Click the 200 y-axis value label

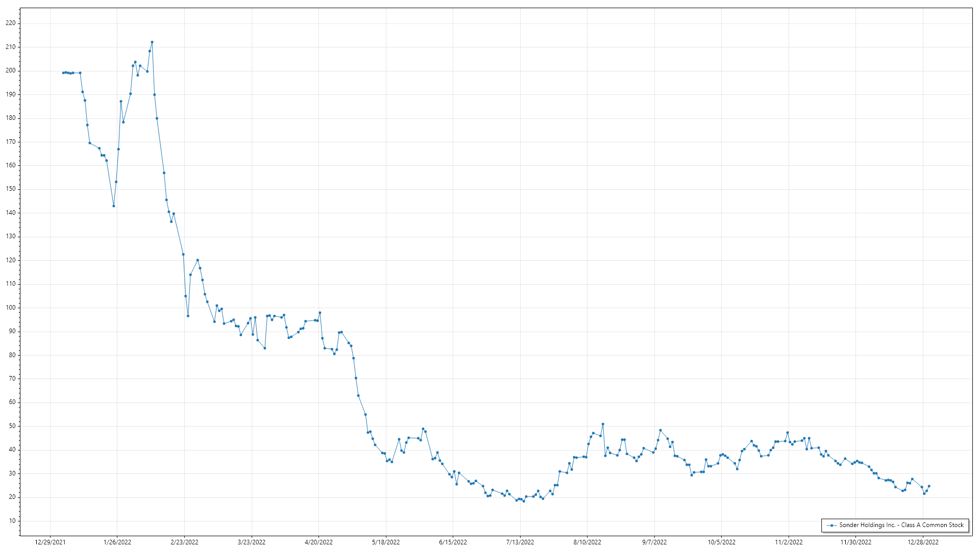[10, 70]
